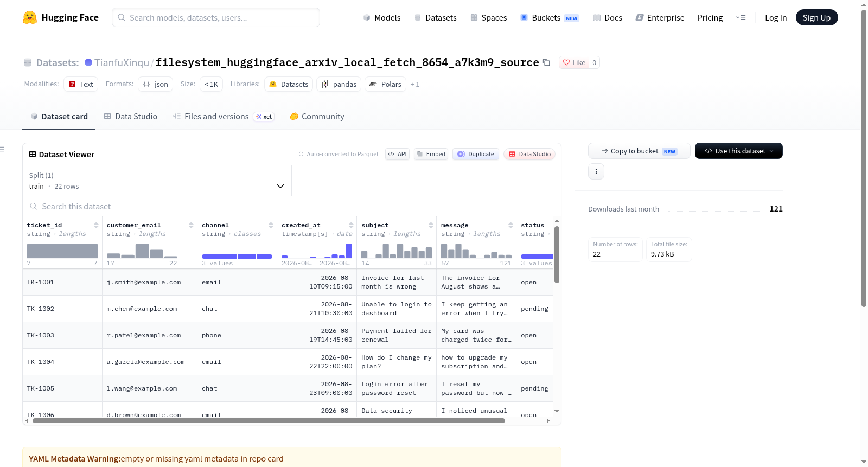The width and height of the screenshot is (868, 467).
Task: Click the red Data Studio button
Action: point(529,154)
